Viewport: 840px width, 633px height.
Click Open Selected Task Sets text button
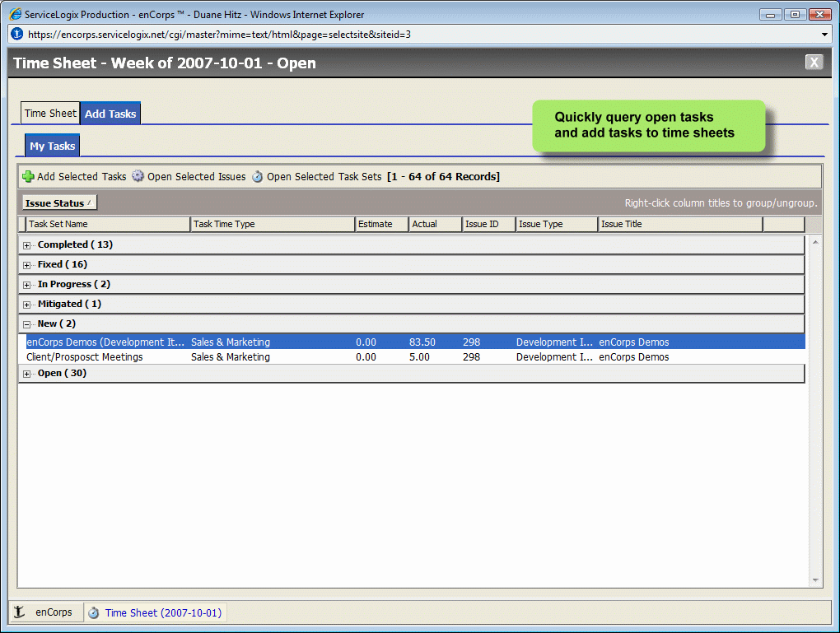click(324, 177)
